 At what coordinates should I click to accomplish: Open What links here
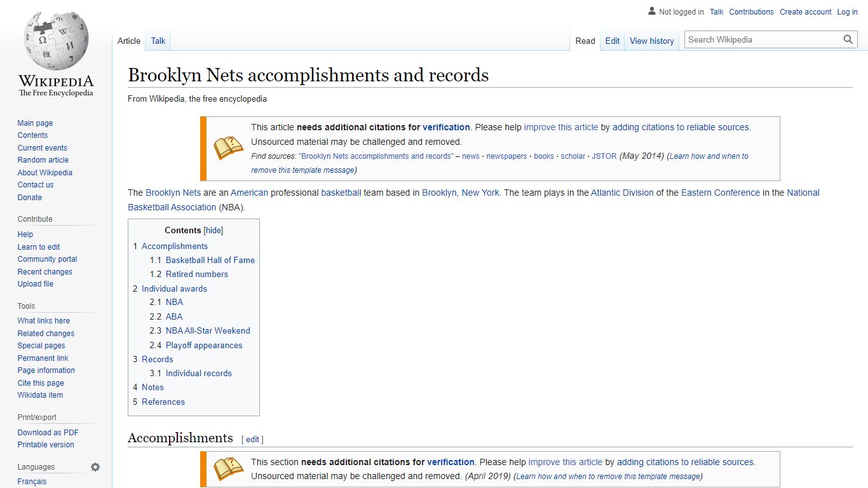44,321
